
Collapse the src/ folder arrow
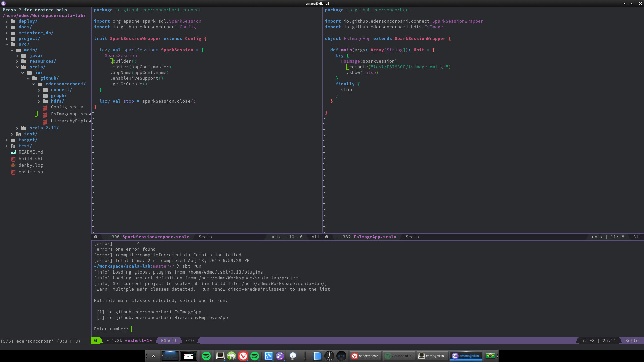click(6, 44)
